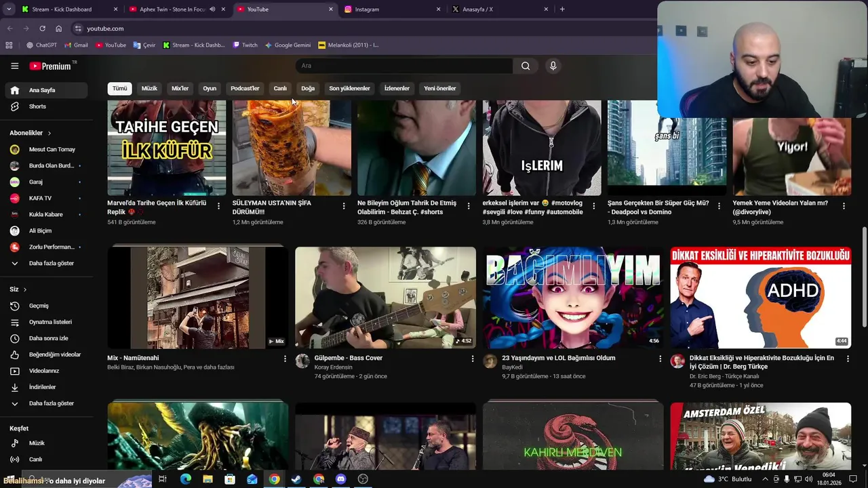The height and width of the screenshot is (488, 868).
Task: Click the search magnifier button
Action: [x=526, y=66]
